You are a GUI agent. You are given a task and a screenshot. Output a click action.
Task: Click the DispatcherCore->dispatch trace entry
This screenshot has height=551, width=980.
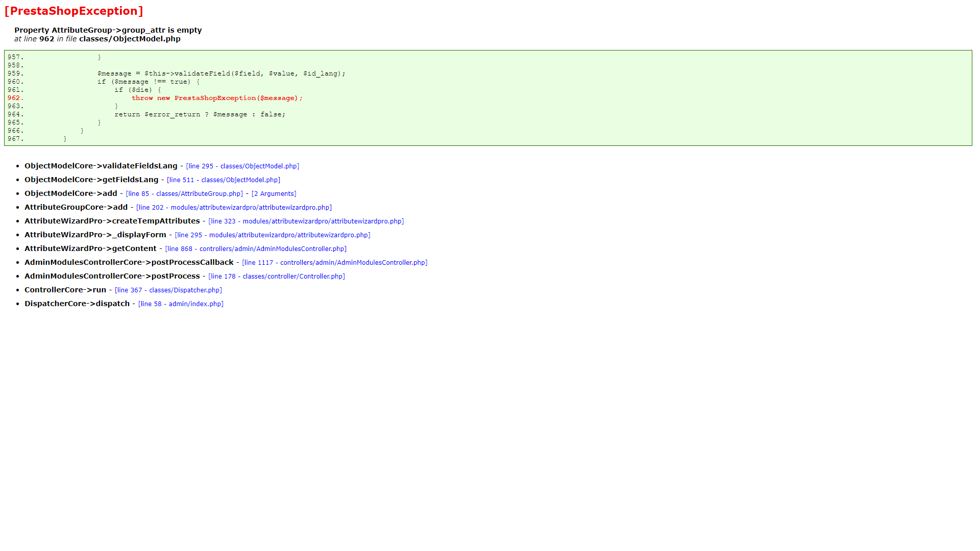[x=77, y=304]
